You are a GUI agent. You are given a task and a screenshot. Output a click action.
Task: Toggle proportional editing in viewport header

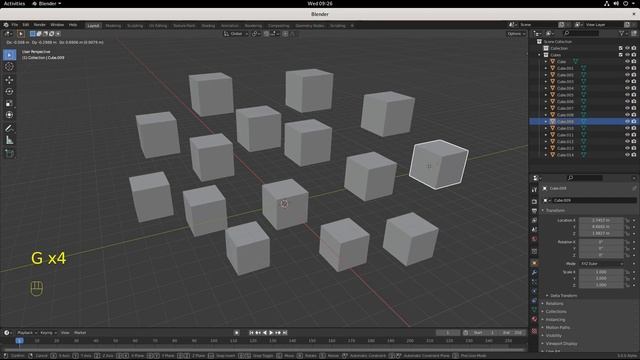[x=285, y=34]
